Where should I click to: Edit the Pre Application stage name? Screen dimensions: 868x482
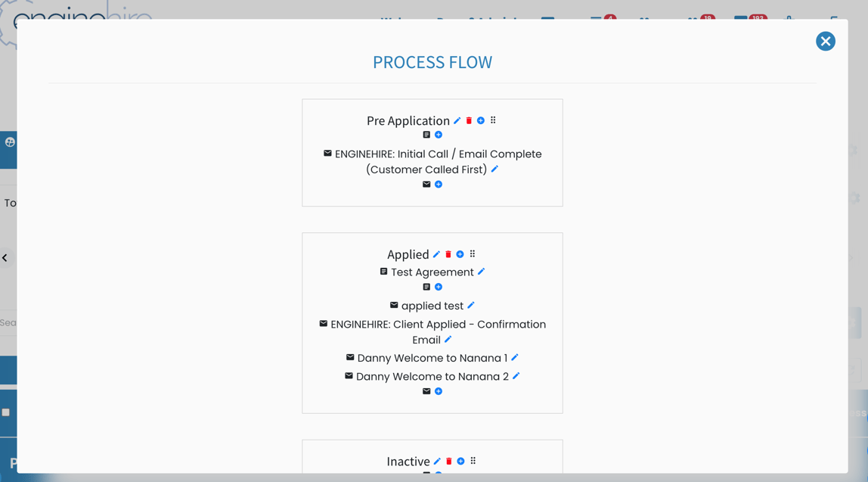457,121
